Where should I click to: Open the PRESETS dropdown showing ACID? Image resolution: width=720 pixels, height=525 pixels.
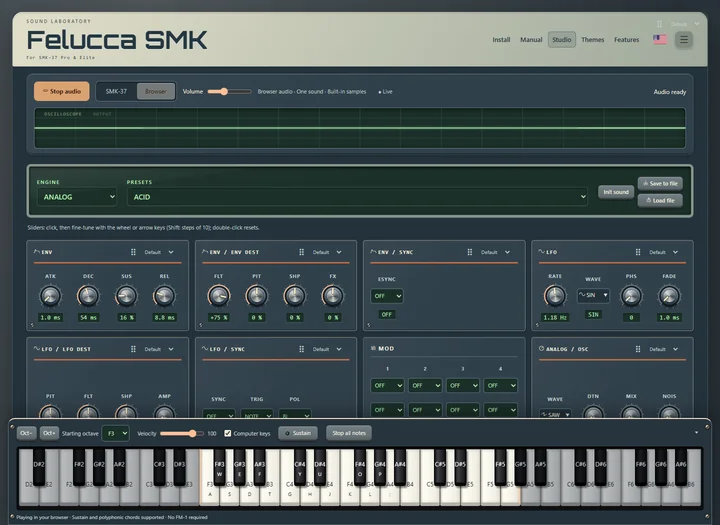[357, 197]
